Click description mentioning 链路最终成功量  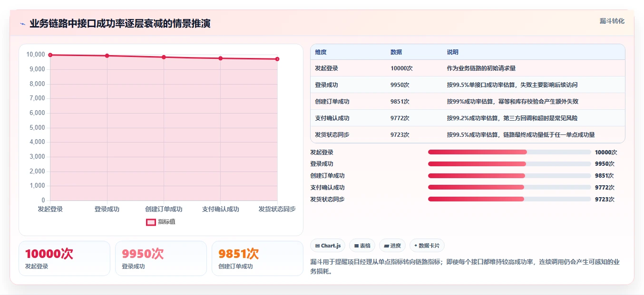(521, 135)
